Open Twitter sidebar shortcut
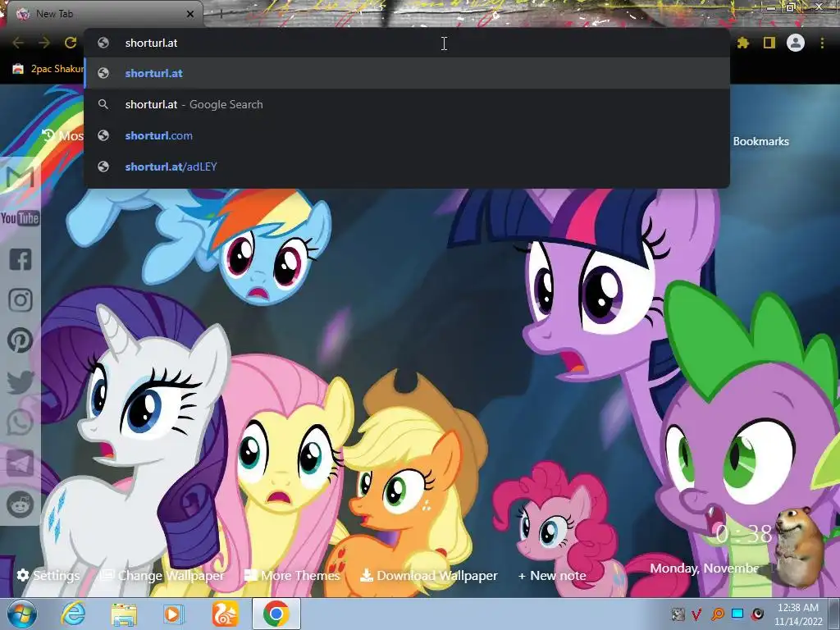The width and height of the screenshot is (840, 630). point(21,382)
